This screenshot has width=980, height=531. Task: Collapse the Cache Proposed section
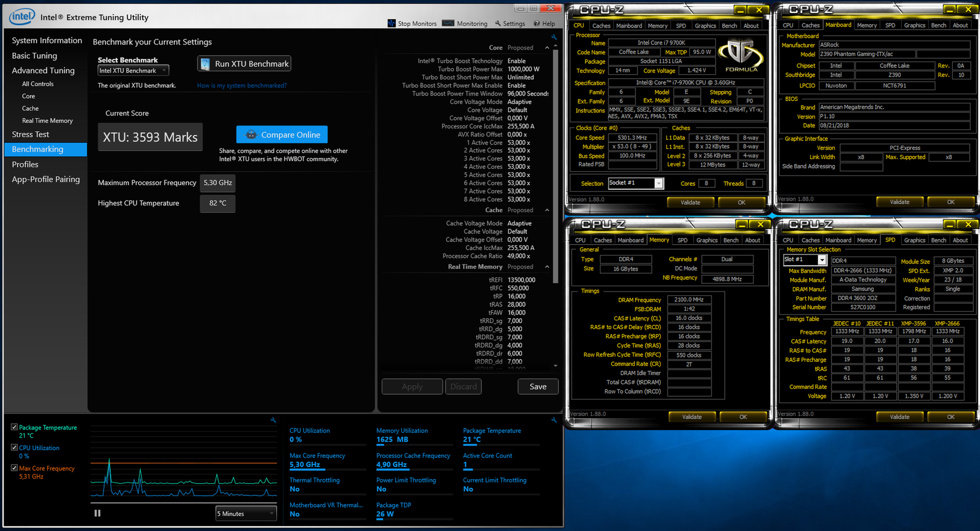[547, 210]
